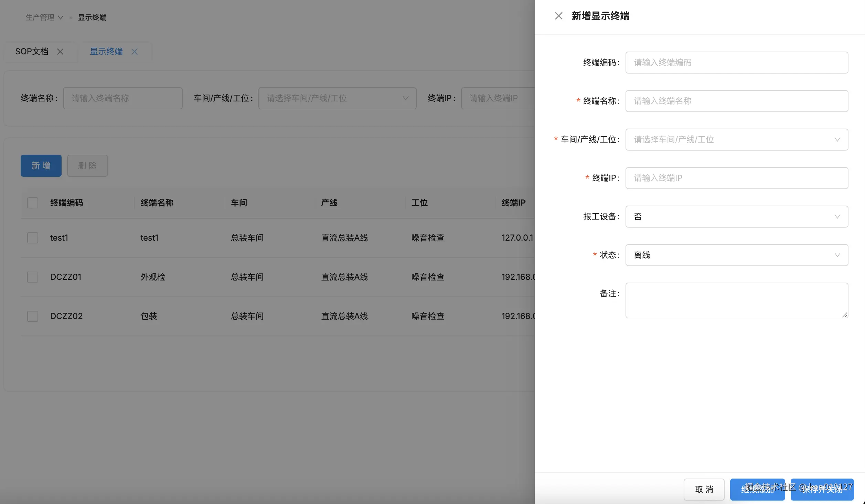The image size is (865, 504).
Task: Select the 显示终端 tab
Action: pos(106,52)
